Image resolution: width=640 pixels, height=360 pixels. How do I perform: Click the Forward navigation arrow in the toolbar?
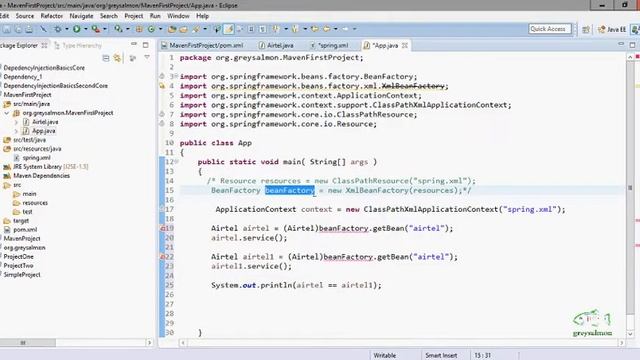[346, 29]
